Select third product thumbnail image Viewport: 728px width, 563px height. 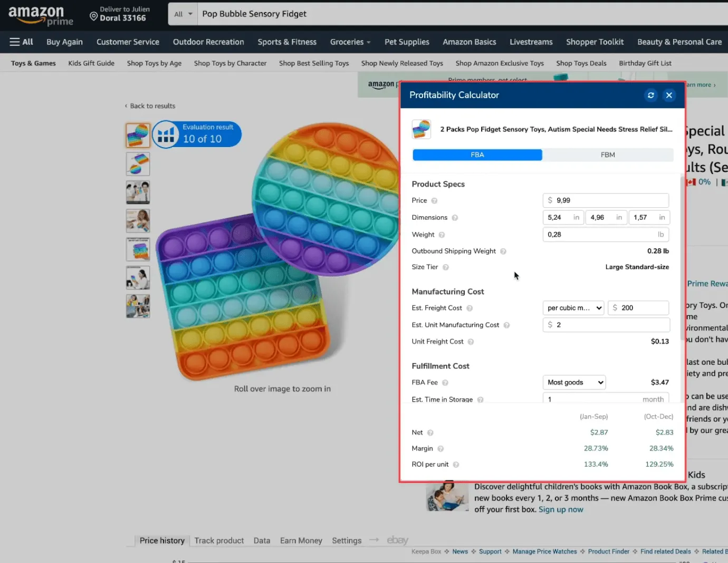(x=138, y=192)
